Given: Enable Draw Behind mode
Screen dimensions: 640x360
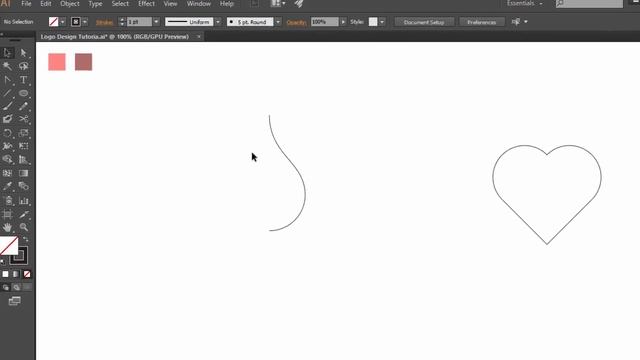Looking at the screenshot, I should [16, 287].
